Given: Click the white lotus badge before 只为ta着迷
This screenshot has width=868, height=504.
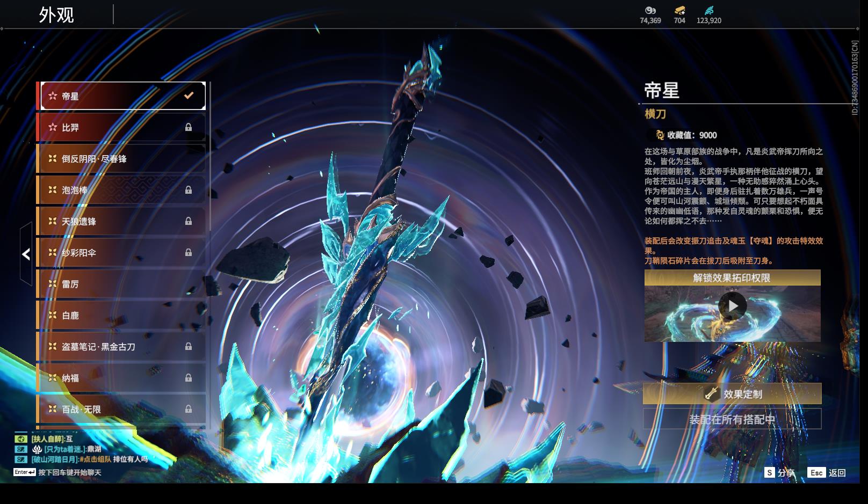Looking at the screenshot, I should (x=37, y=449).
